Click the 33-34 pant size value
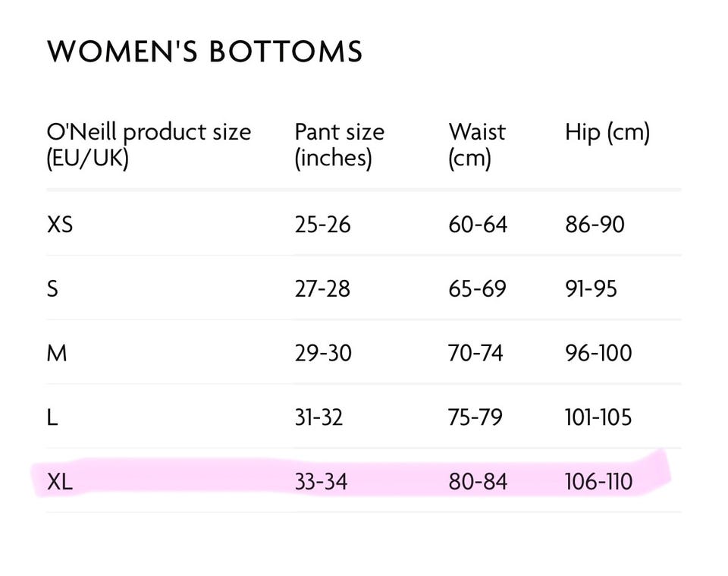This screenshot has width=728, height=576. coord(321,482)
